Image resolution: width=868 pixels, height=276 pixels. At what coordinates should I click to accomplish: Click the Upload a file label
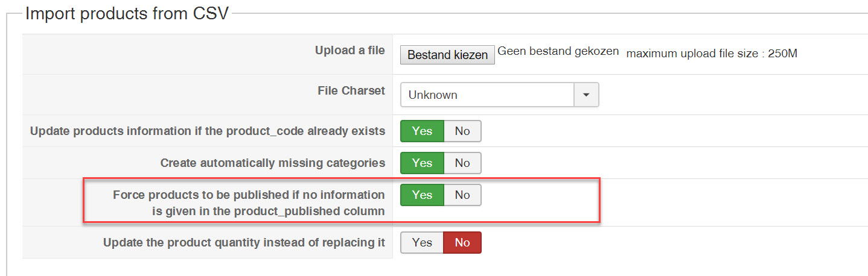pos(349,51)
